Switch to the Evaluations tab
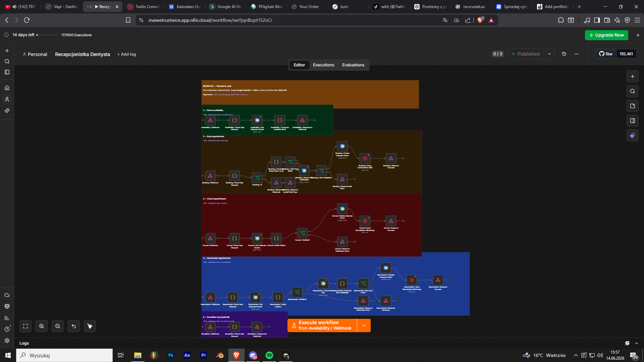The width and height of the screenshot is (644, 362). (x=353, y=65)
